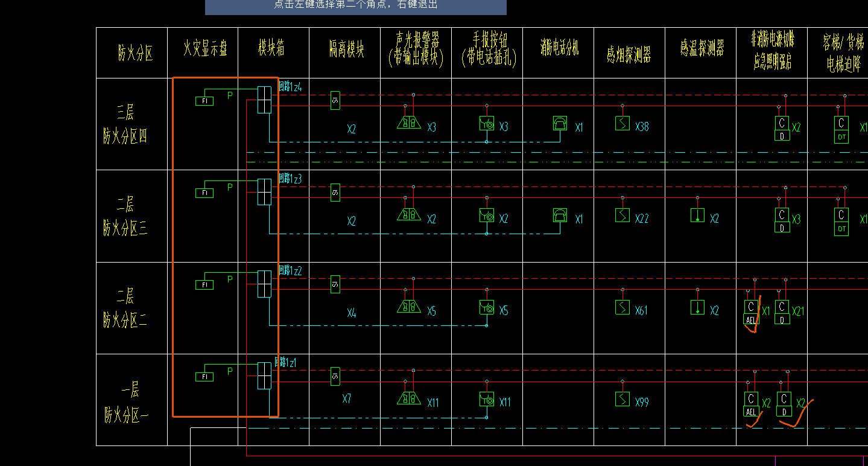The width and height of the screenshot is (868, 466).
Task: Select the FI display panel symbol in 一层 防火分区一 row
Action: (204, 377)
